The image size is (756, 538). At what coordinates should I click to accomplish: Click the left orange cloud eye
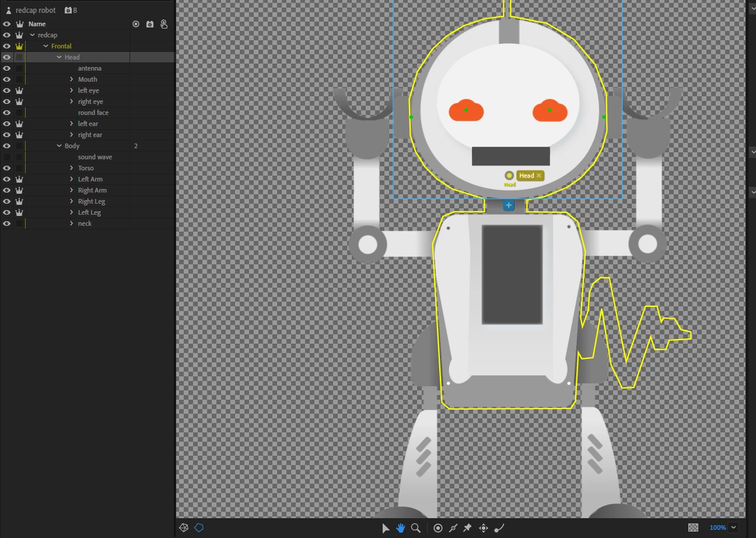(x=466, y=110)
